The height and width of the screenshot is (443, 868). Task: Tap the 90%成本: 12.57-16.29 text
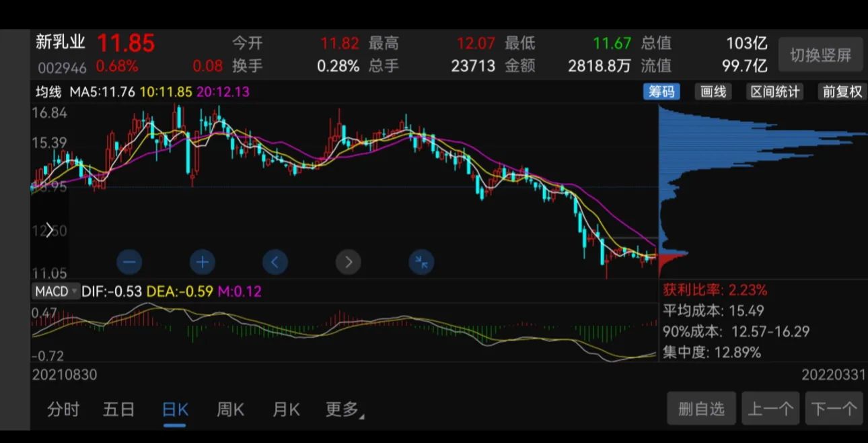736,331
